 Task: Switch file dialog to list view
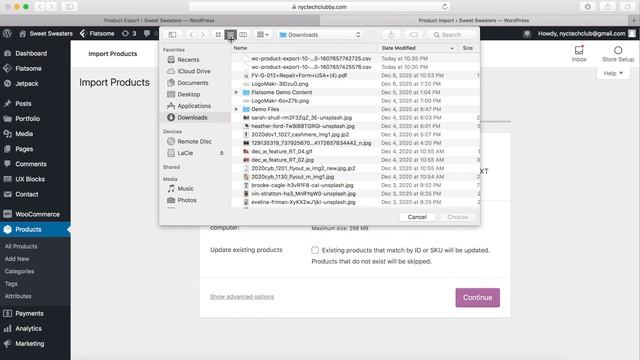click(231, 35)
